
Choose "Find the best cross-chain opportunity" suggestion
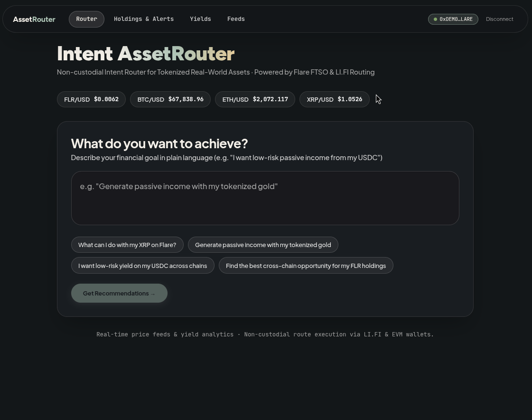pyautogui.click(x=306, y=266)
